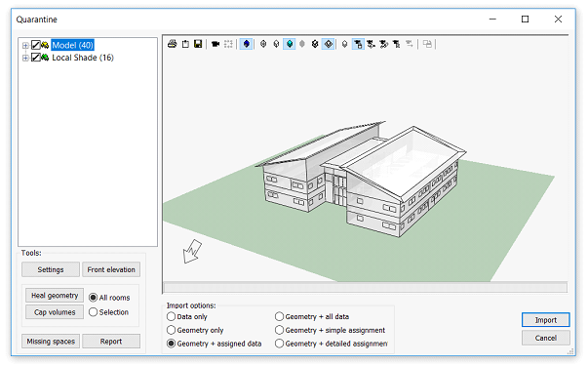Click the solid grey cube icon
Screen dimensions: 588x365
[x=302, y=44]
